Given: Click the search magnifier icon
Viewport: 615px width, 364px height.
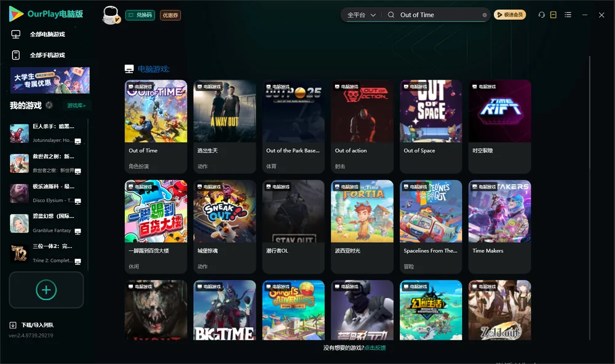Looking at the screenshot, I should click(x=391, y=15).
